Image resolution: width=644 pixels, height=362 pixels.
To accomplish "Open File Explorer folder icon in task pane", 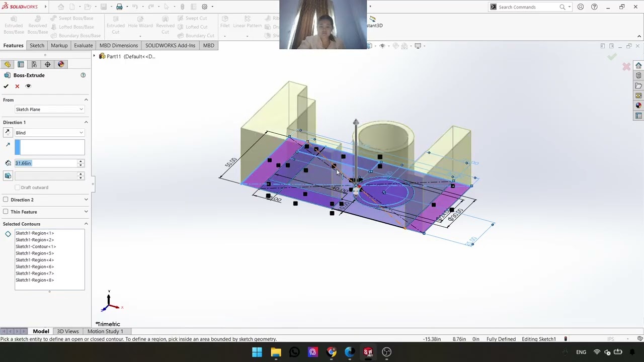I will (638, 86).
